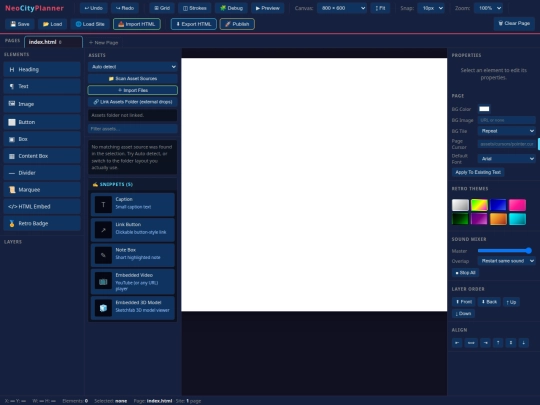The height and width of the screenshot is (405, 540).
Task: Add a New Page tab
Action: (x=103, y=43)
